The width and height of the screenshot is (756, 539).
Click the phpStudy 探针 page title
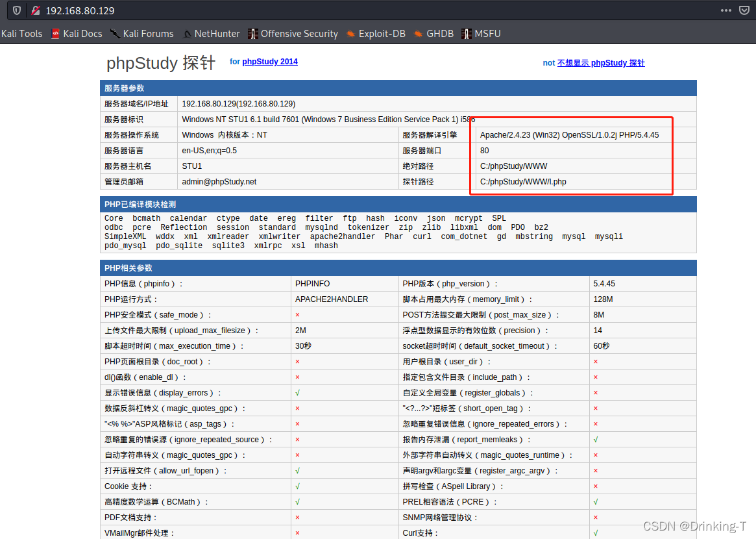pos(160,63)
